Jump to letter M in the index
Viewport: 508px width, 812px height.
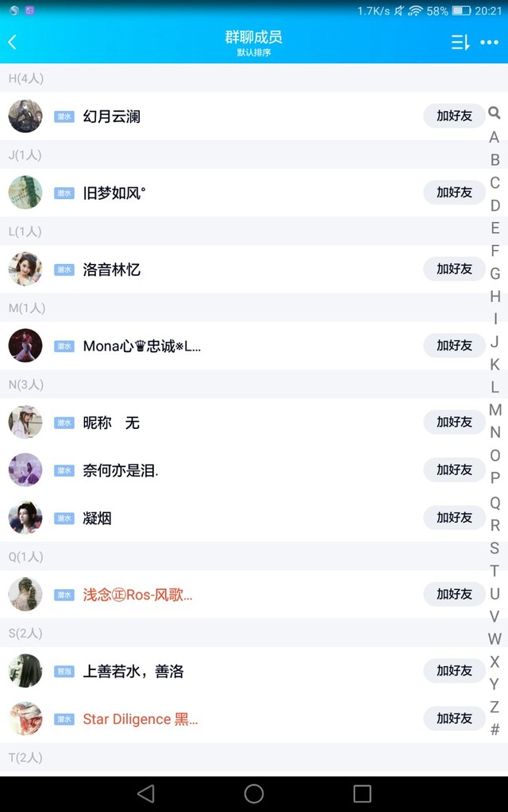click(495, 410)
